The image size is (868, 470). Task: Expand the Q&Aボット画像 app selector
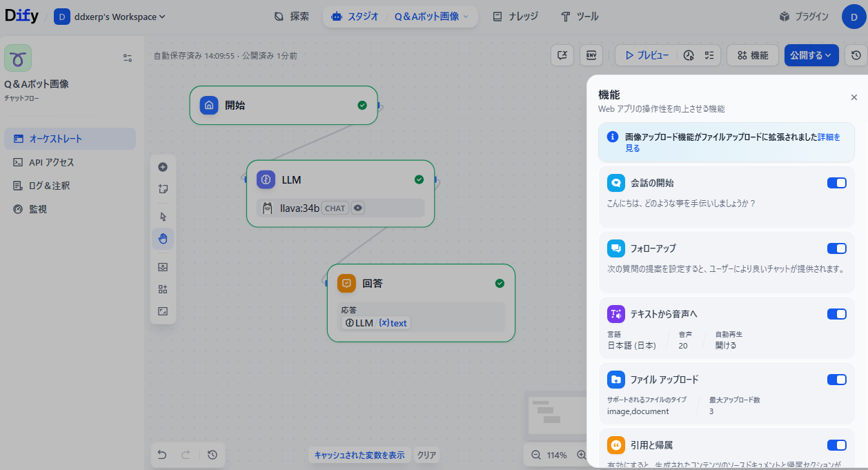(x=432, y=17)
